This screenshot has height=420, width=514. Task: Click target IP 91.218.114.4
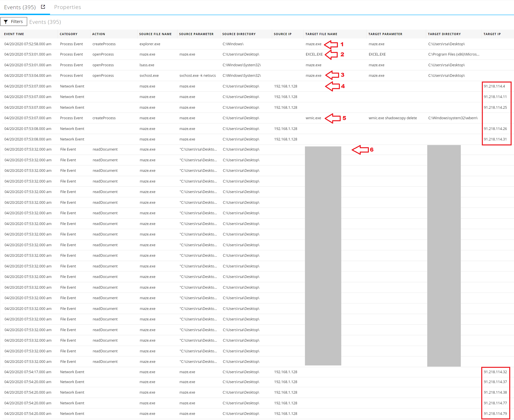(494, 86)
